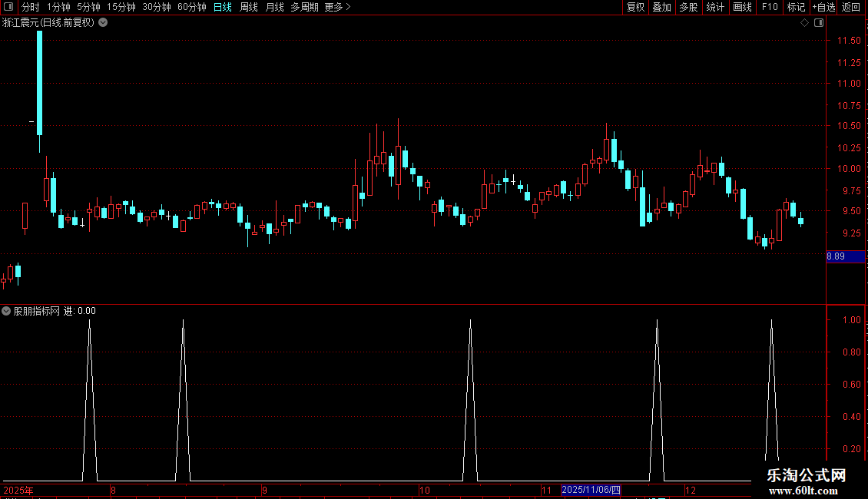Select the 60分钟 period

[191, 7]
